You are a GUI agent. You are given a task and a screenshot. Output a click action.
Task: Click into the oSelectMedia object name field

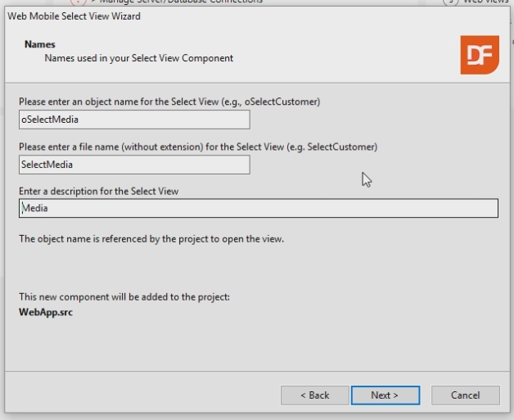[x=134, y=120]
